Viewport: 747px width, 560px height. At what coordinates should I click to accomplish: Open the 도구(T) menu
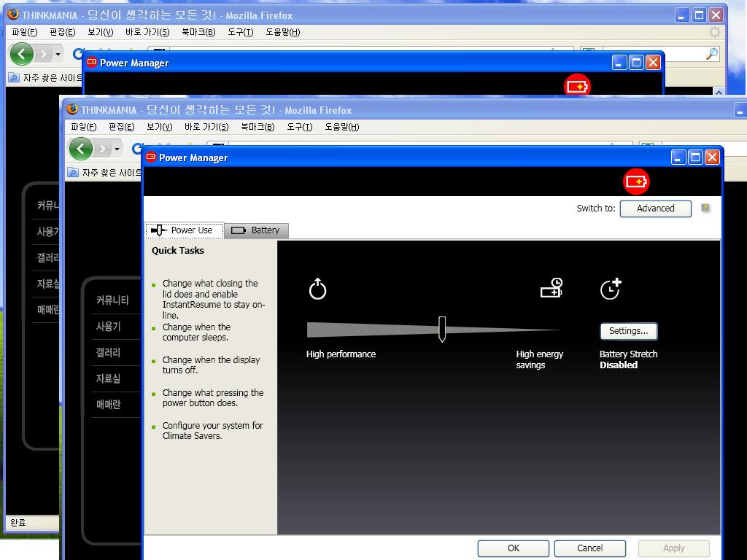click(299, 127)
